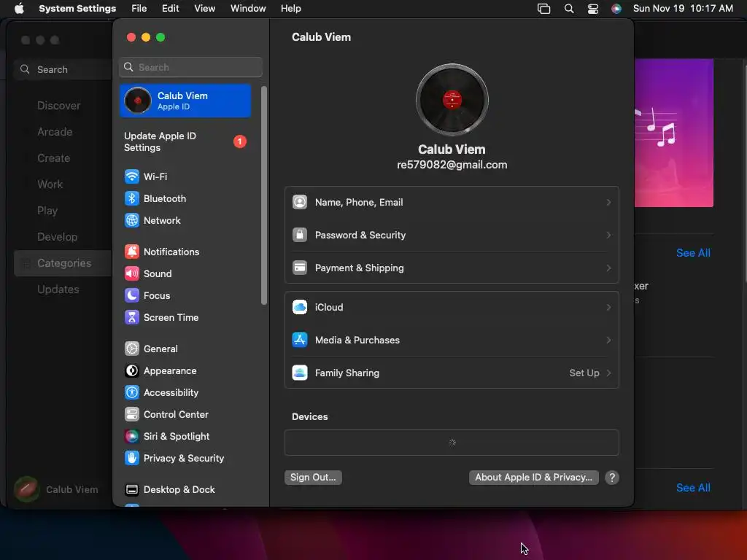The height and width of the screenshot is (560, 747).
Task: Open the Apple menu
Action: 19,9
